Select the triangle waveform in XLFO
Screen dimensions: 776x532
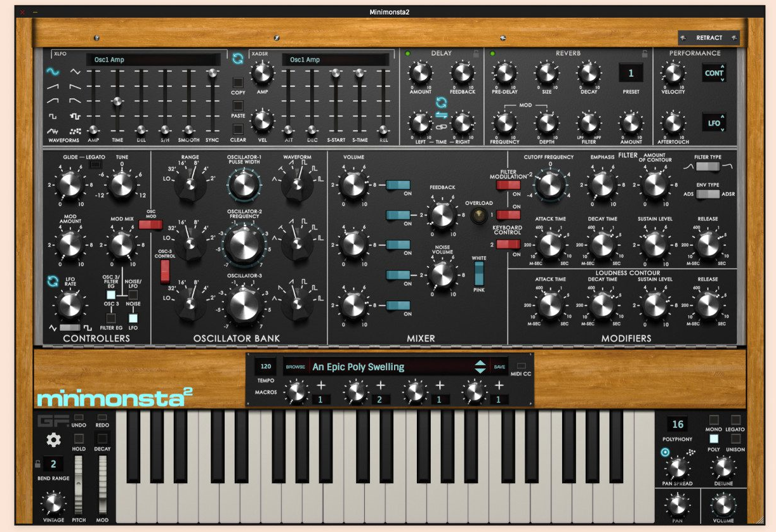[76, 72]
